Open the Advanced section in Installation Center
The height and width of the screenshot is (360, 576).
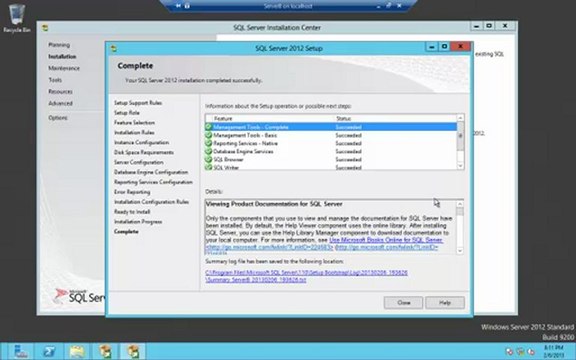[x=60, y=104]
